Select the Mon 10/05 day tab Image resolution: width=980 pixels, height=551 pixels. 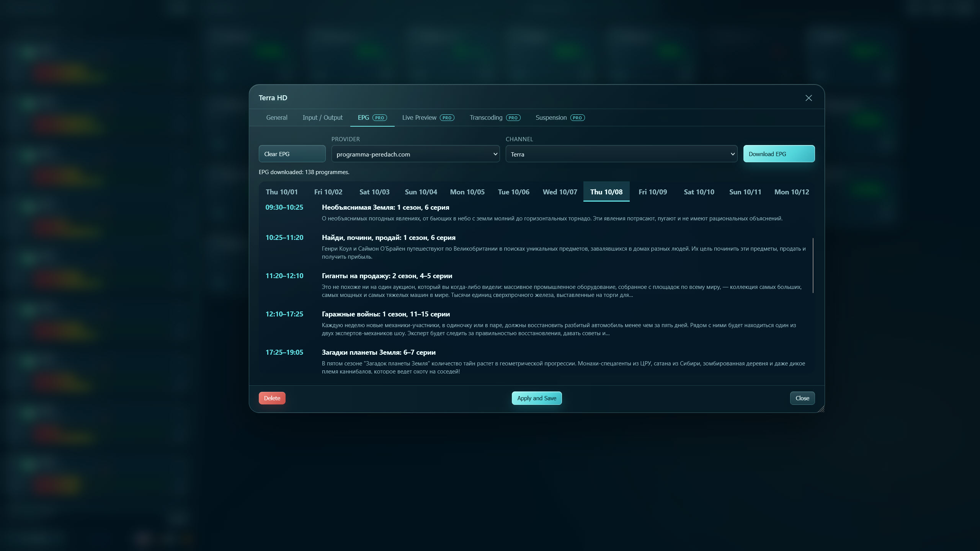click(467, 192)
